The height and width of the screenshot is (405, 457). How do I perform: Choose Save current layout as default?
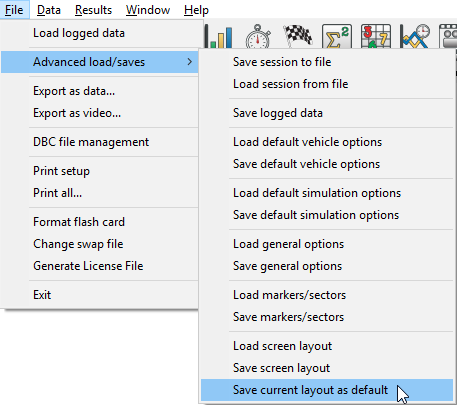click(327, 390)
